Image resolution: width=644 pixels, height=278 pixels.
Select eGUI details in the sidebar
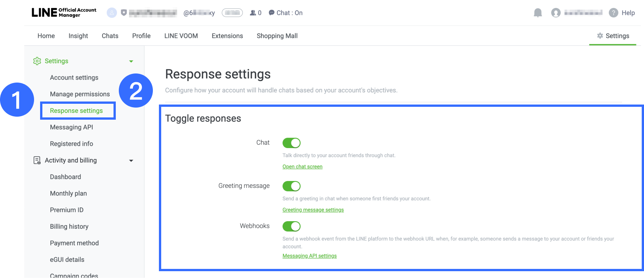(x=67, y=259)
